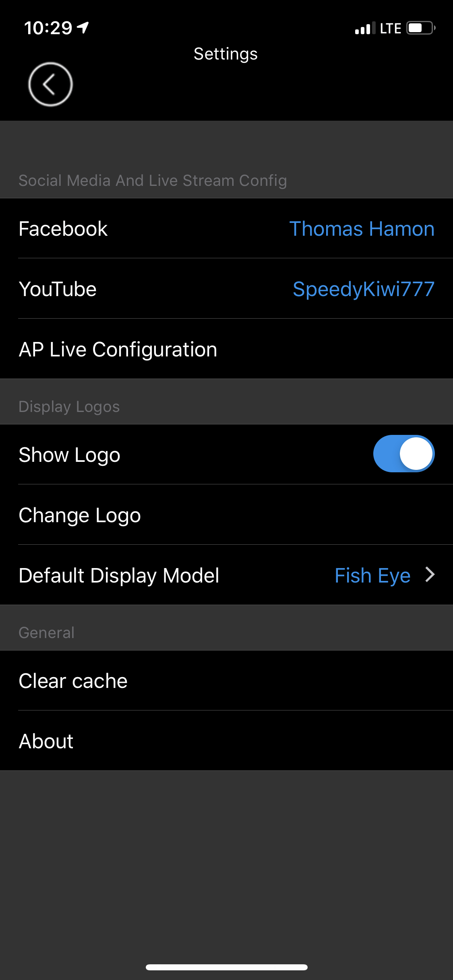Tap the Default Display Model row label
This screenshot has height=980, width=453.
[x=119, y=575]
